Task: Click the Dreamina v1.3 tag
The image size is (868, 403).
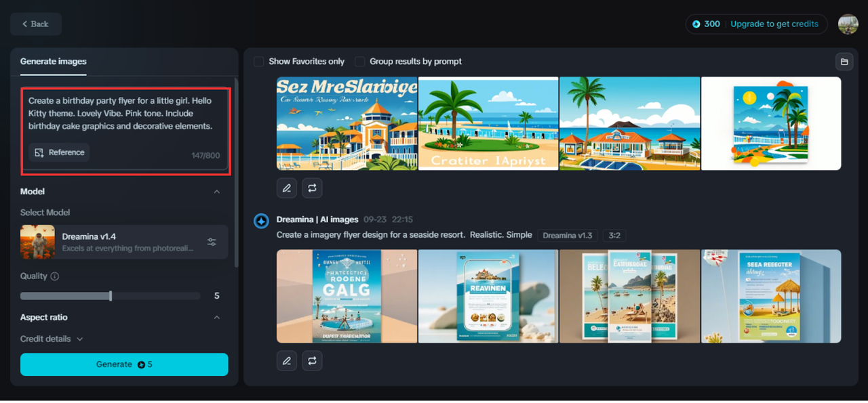Action: point(568,236)
